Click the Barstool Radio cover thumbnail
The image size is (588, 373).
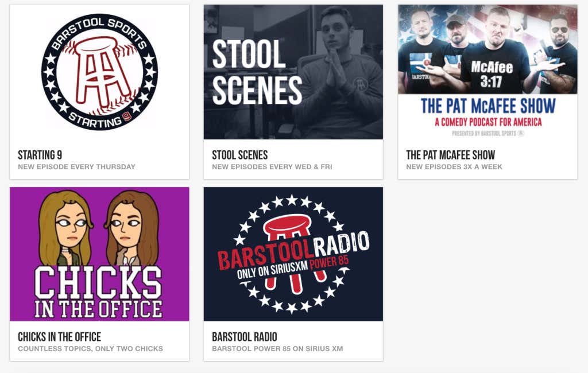pos(293,254)
